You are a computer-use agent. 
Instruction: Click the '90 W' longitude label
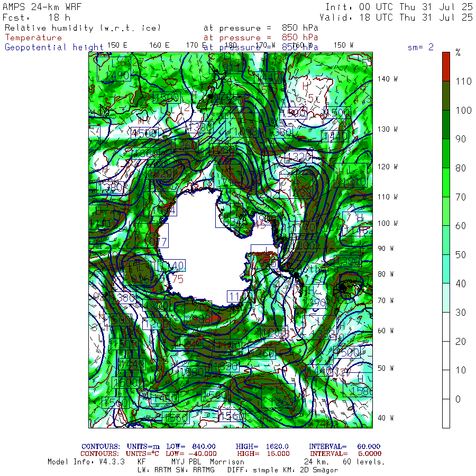(x=386, y=249)
